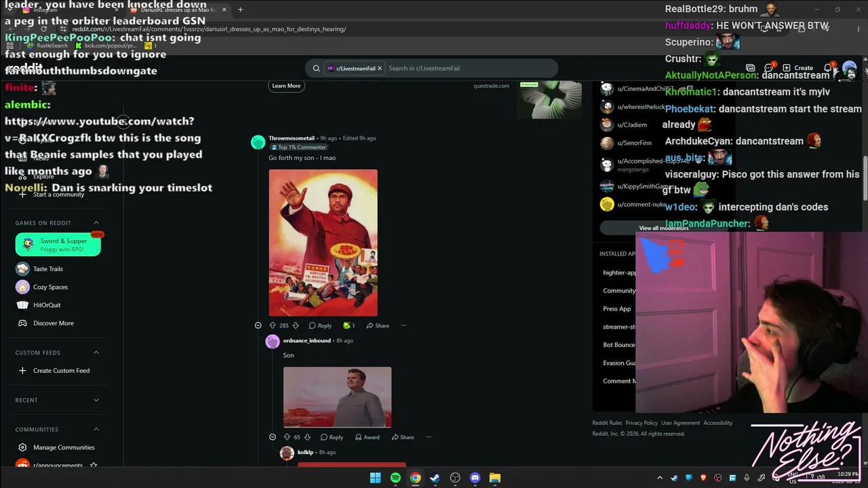The width and height of the screenshot is (868, 488).
Task: Reply to ordnance_inbound's comment
Action: [x=332, y=437]
